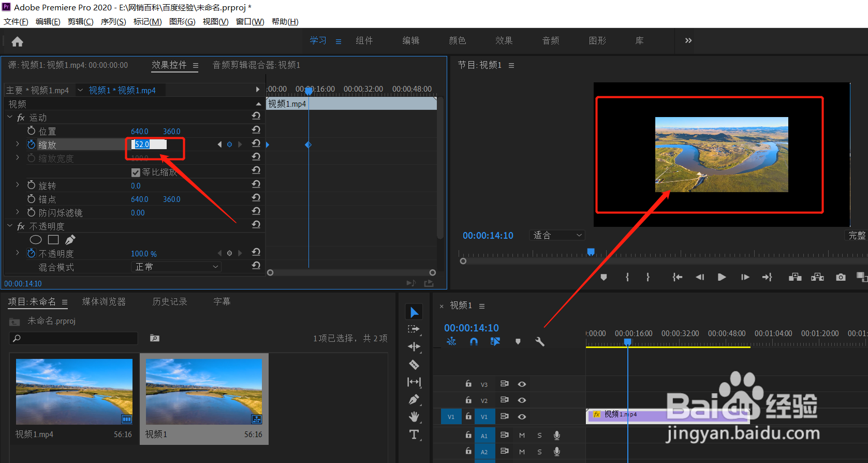
Task: Show more workspaces with the overflow chevron
Action: coord(688,40)
